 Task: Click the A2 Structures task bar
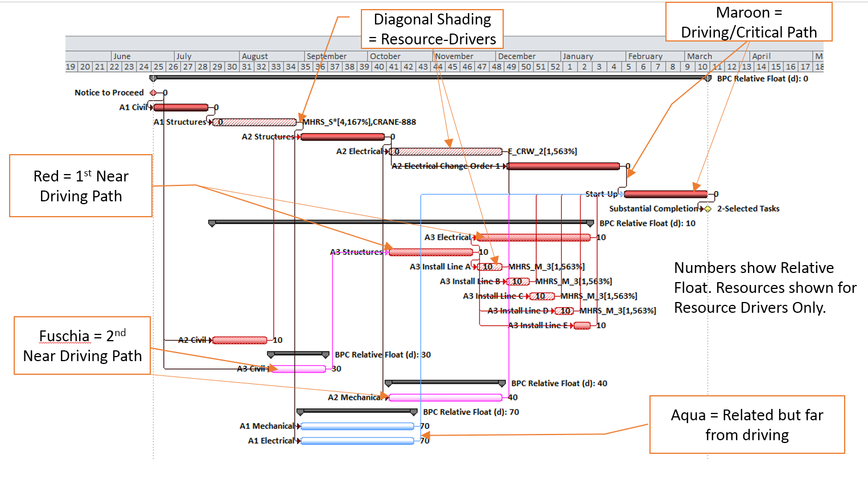(343, 136)
